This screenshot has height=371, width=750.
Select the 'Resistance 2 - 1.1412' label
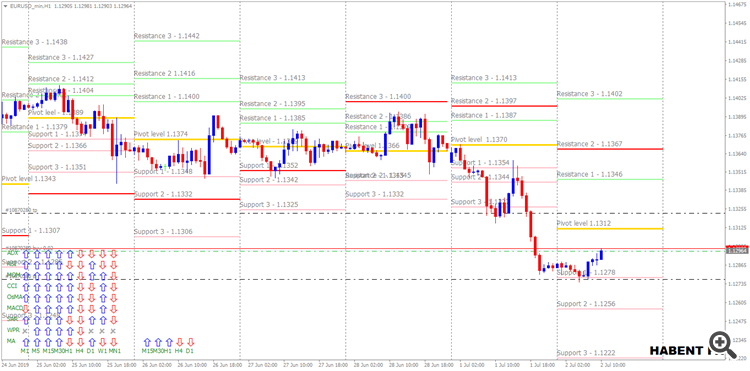coord(61,79)
